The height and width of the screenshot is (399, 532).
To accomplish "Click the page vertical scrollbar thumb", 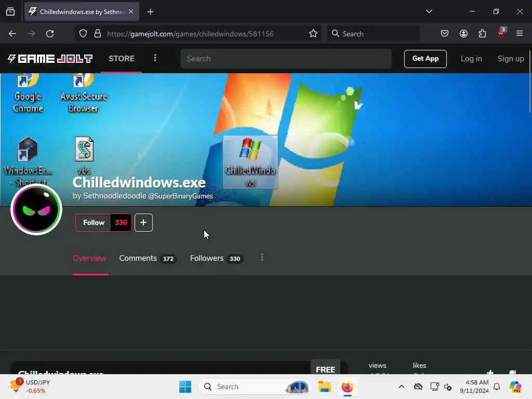I will (x=529, y=82).
